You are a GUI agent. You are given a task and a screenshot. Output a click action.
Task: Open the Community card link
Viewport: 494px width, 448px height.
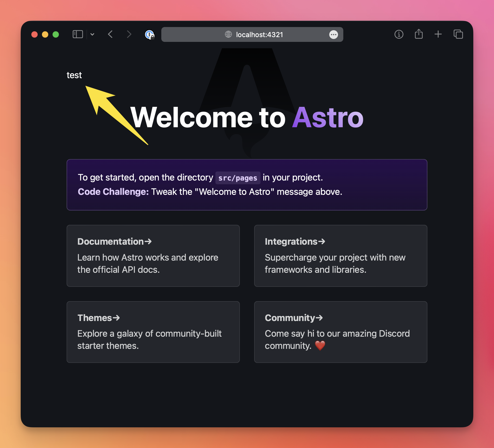(x=340, y=332)
